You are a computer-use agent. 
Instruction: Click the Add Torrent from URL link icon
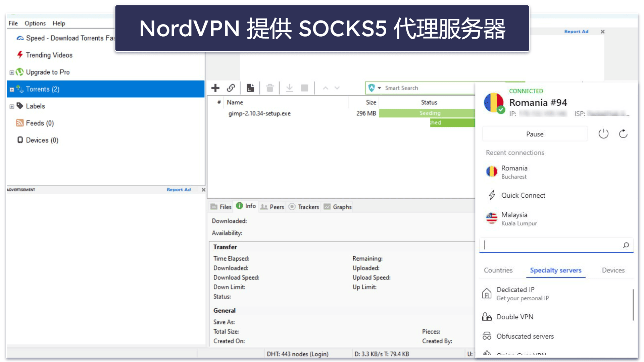231,88
